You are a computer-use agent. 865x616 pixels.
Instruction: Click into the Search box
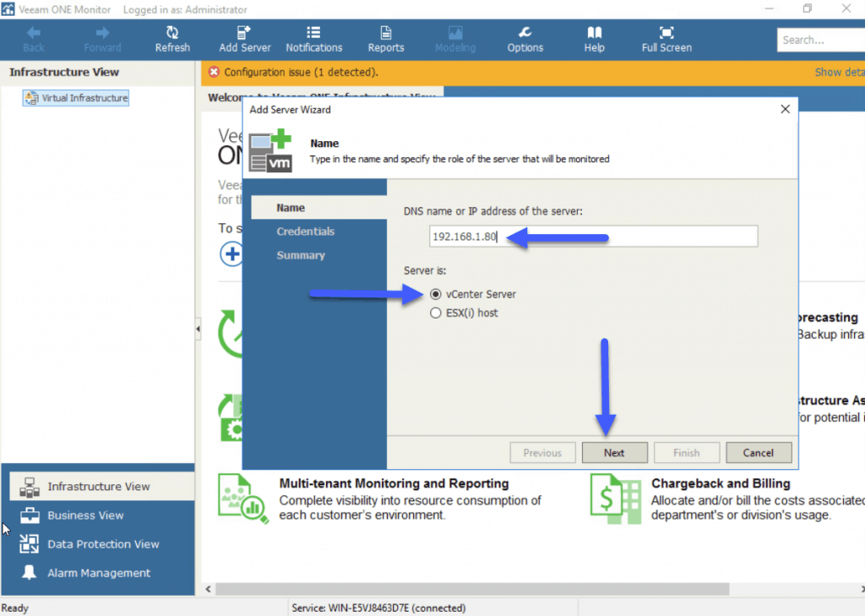(x=821, y=40)
